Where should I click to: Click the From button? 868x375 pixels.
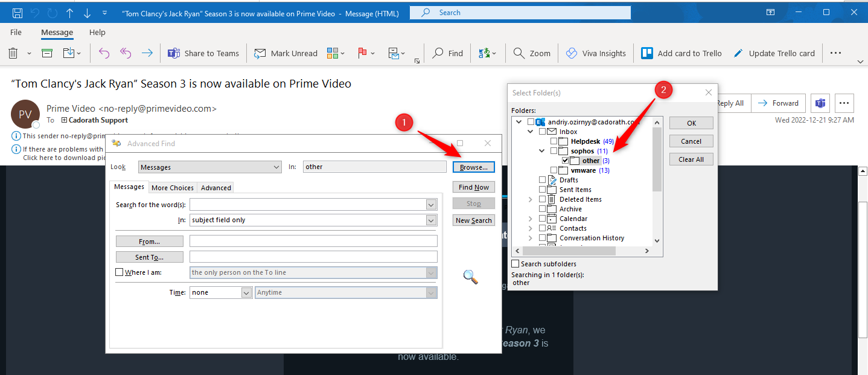pyautogui.click(x=150, y=242)
